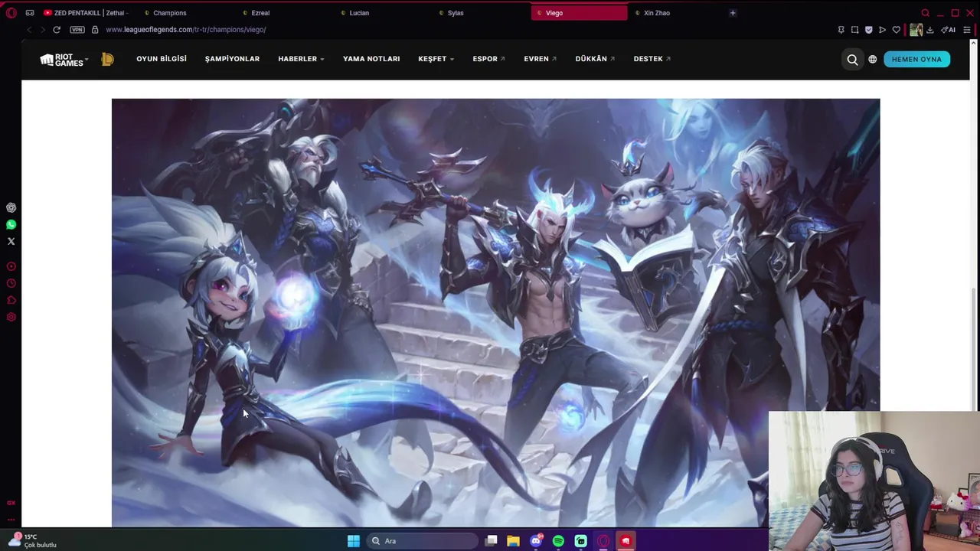Open the profile avatar in browser toolbar
Image resolution: width=980 pixels, height=551 pixels.
(x=916, y=30)
